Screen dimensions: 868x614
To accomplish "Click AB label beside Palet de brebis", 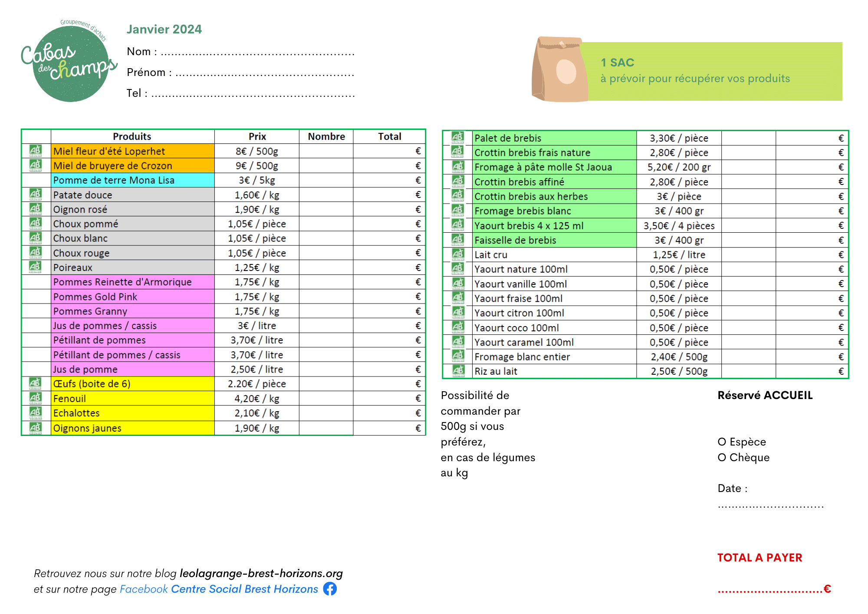I will tap(457, 138).
